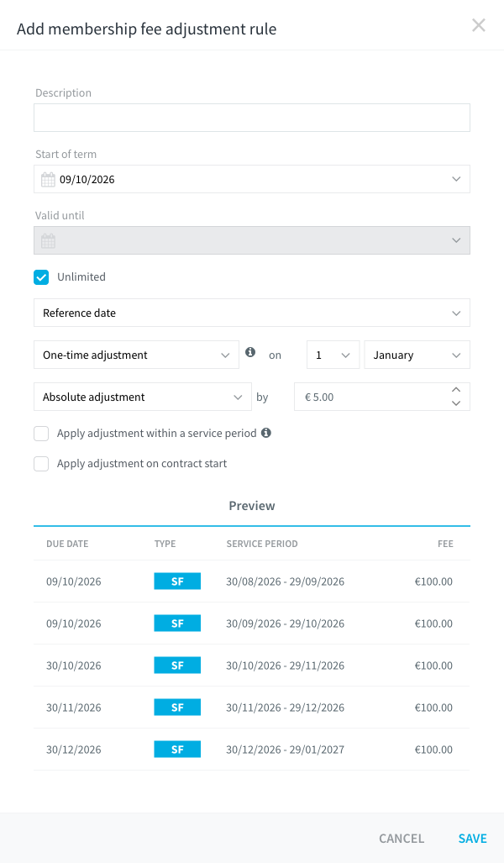The height and width of the screenshot is (863, 504).
Task: Open the January month dropdown
Action: click(x=417, y=355)
